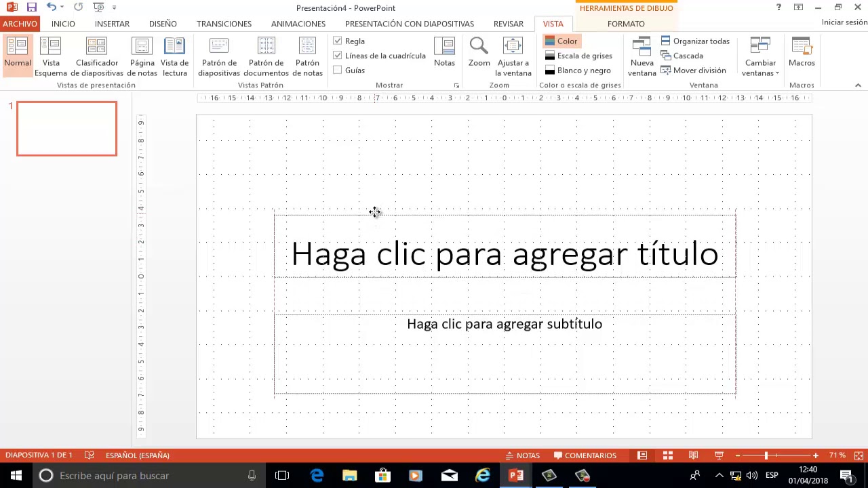Image resolution: width=868 pixels, height=488 pixels.
Task: Open PRESENTACIÓN CON DIAPOSITIVAS tab
Action: (410, 24)
